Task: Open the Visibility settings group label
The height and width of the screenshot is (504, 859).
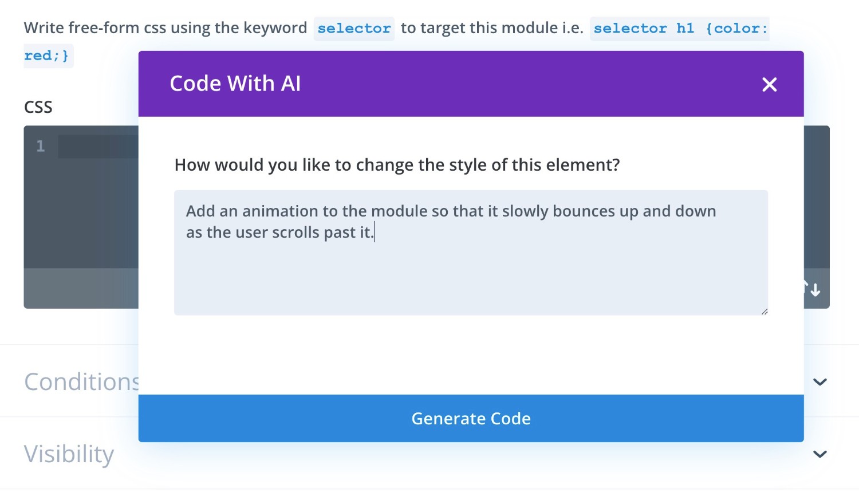Action: tap(69, 454)
